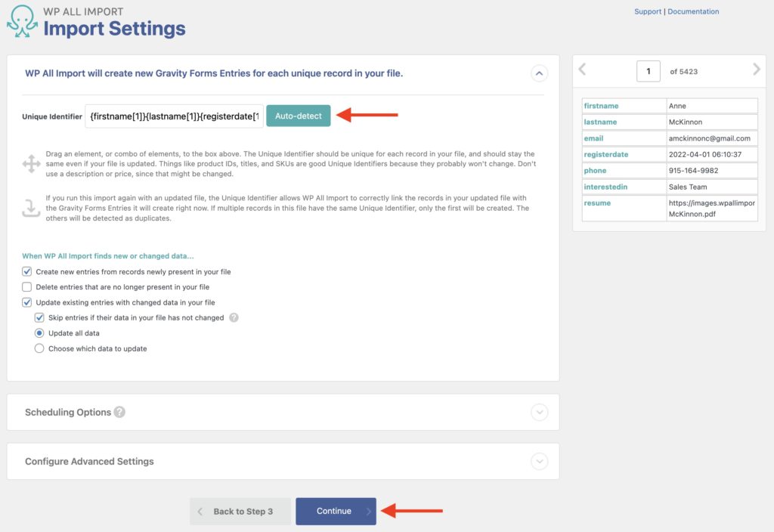Expand the Configure Advanced Settings section
The image size is (774, 532).
coord(540,461)
